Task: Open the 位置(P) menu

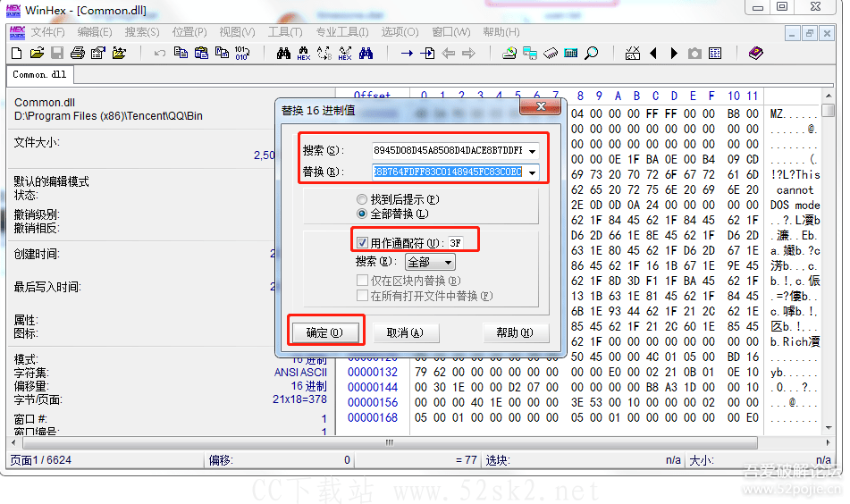Action: [x=189, y=32]
